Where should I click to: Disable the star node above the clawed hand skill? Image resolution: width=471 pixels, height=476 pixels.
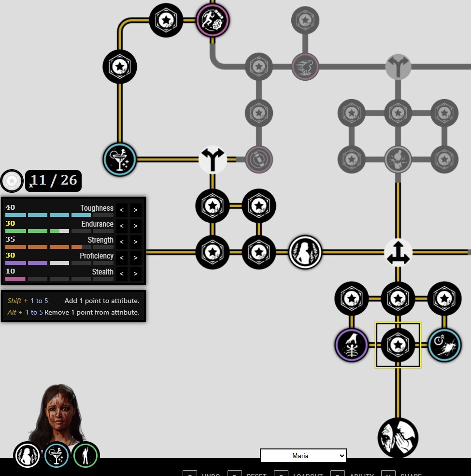(351, 299)
